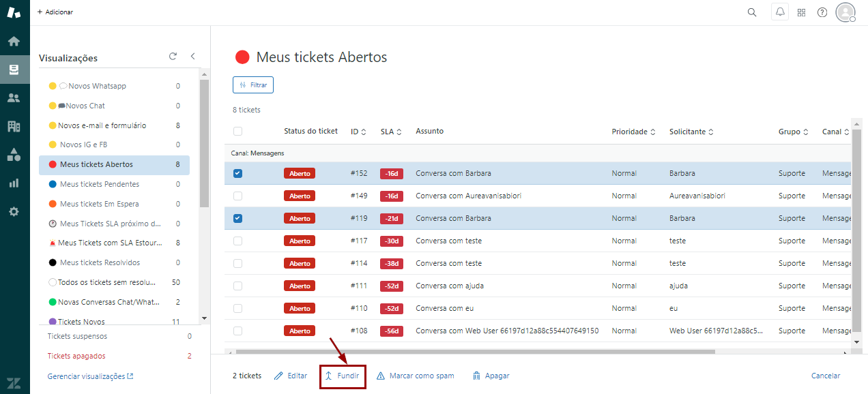Open the Reporting bar chart icon

(14, 183)
